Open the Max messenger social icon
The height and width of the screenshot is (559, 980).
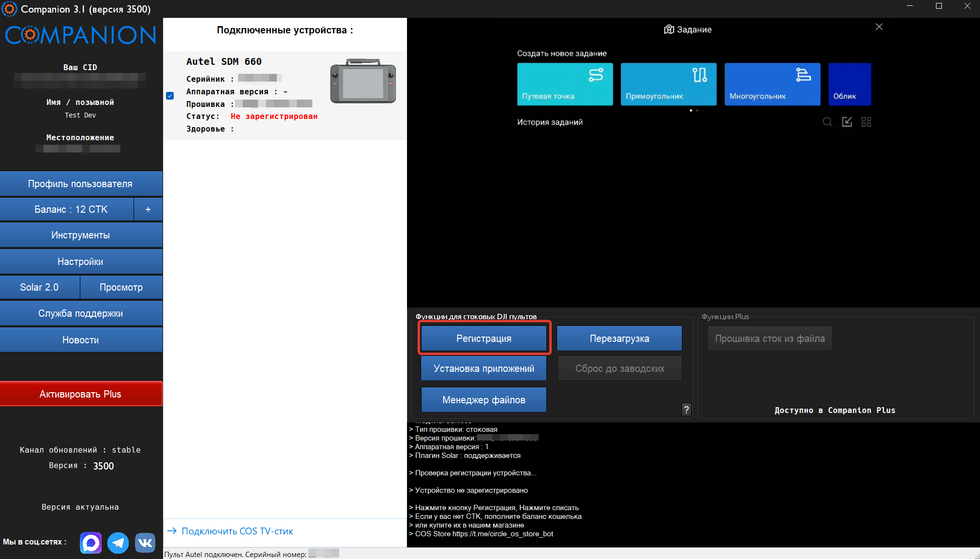[x=91, y=543]
